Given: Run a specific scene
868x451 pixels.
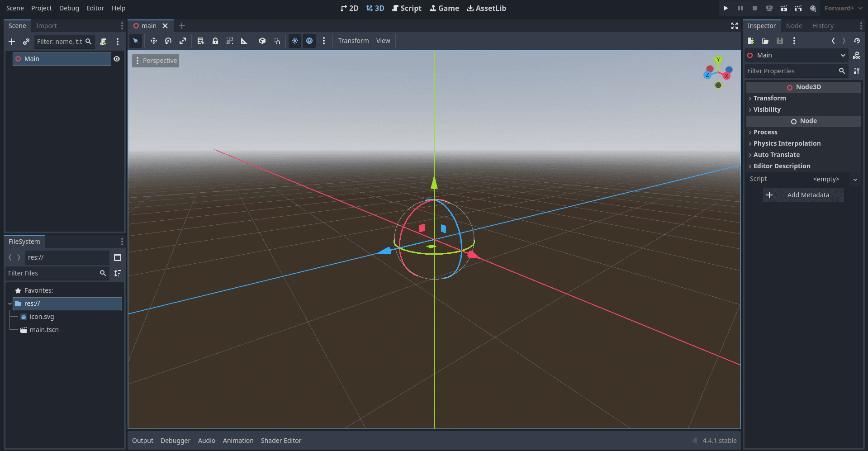Looking at the screenshot, I should 798,8.
